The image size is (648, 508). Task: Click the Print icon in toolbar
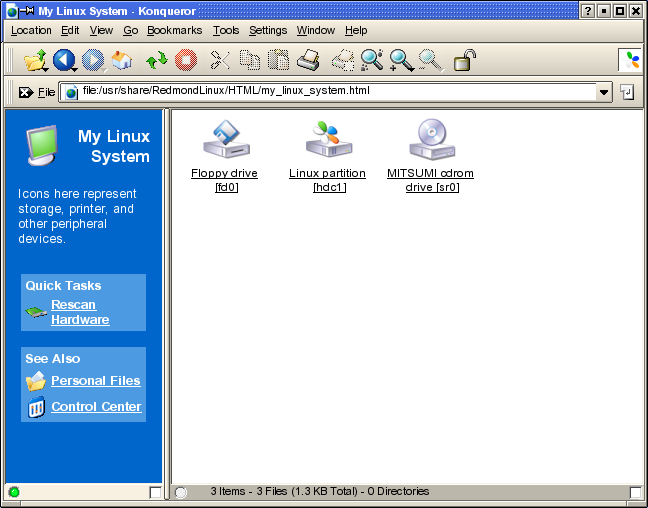(308, 61)
